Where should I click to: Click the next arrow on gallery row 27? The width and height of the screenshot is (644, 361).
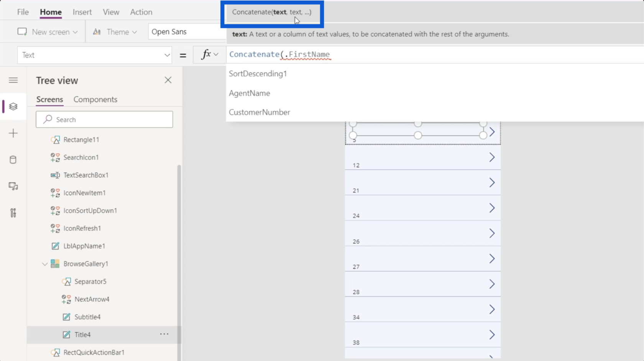[x=492, y=259]
